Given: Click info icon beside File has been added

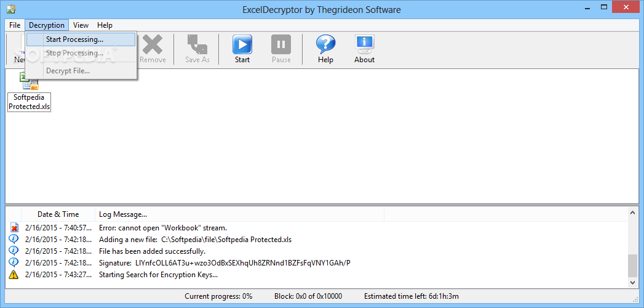Looking at the screenshot, I should click(x=14, y=251).
